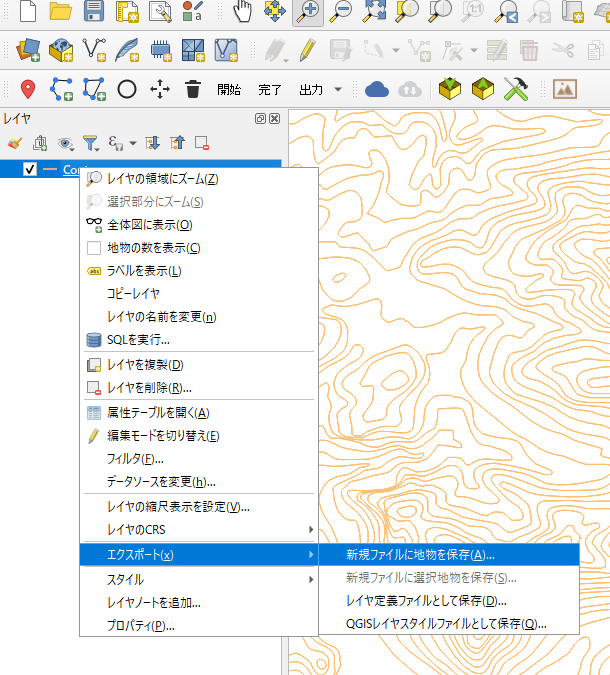Screen dimensions: 610x675
Task: Open the eye visibility presets menu
Action: click(66, 143)
